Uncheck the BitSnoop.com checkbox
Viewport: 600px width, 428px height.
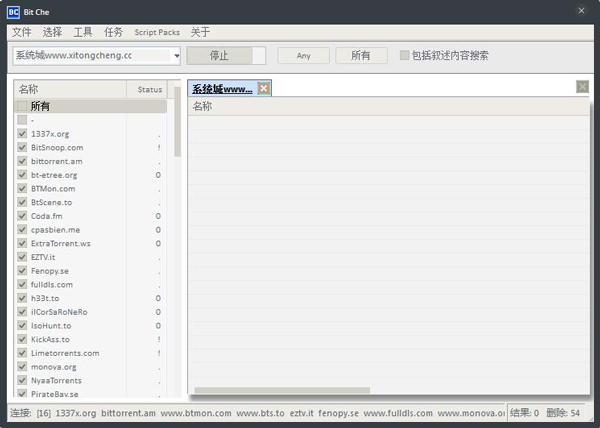click(x=22, y=148)
